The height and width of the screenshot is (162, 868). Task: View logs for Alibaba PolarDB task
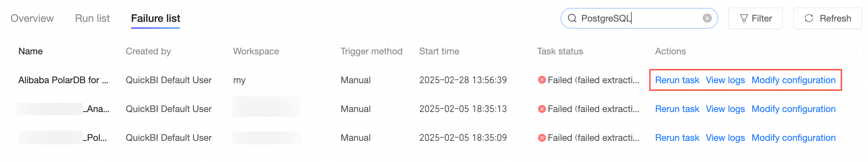coord(725,80)
